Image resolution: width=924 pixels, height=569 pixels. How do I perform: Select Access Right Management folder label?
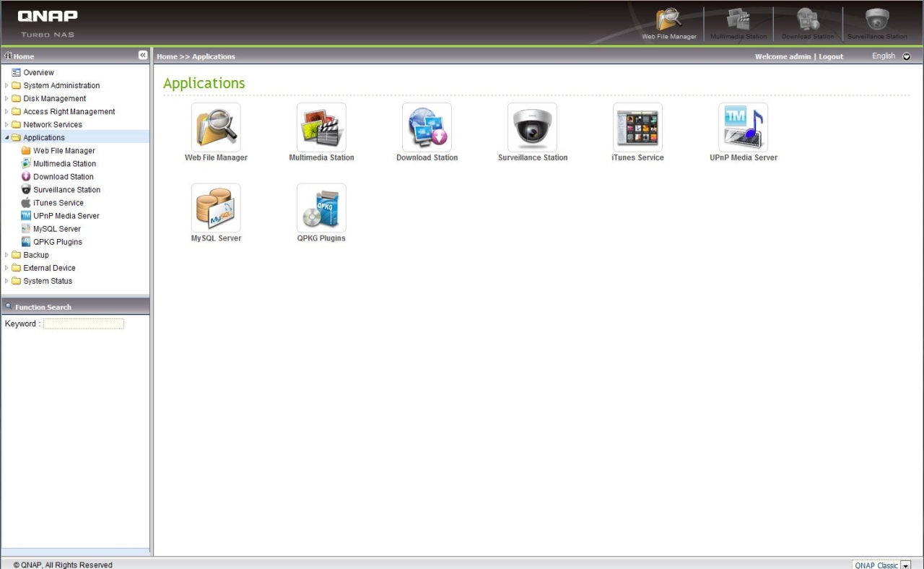[69, 112]
